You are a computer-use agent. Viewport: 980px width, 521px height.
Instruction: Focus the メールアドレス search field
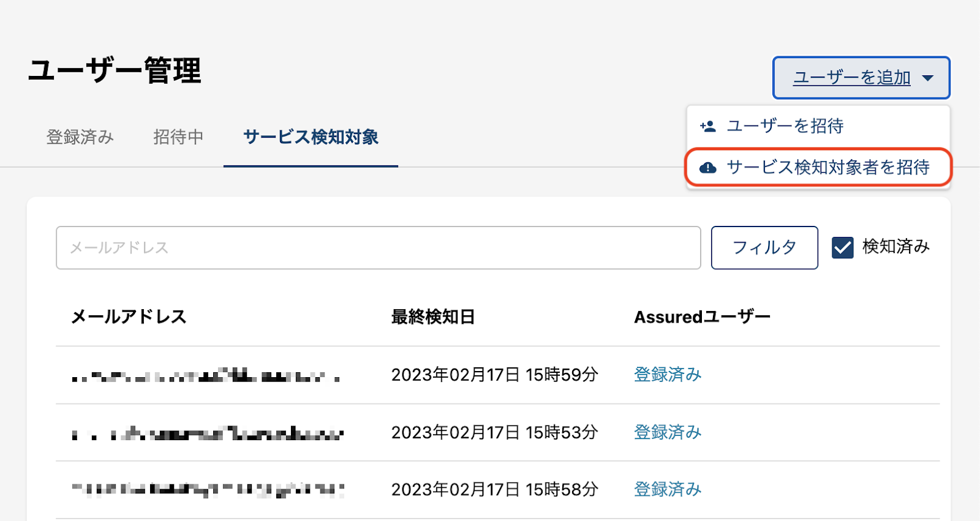pyautogui.click(x=378, y=247)
